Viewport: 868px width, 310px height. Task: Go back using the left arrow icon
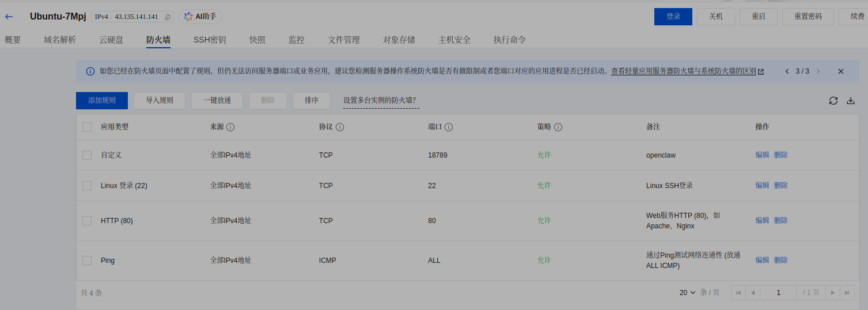(x=9, y=17)
